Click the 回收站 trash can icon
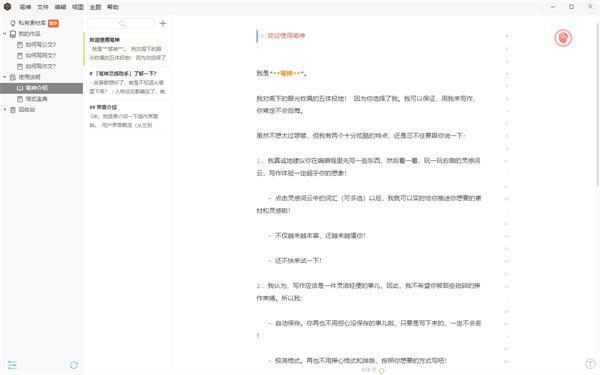Viewport: 600px width, 375px height. [13, 110]
